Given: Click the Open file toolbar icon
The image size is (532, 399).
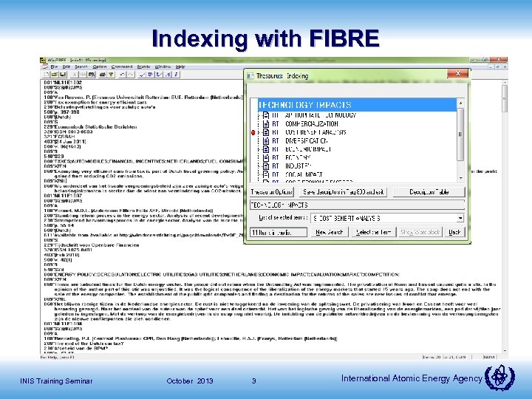Looking at the screenshot, I should (x=54, y=75).
